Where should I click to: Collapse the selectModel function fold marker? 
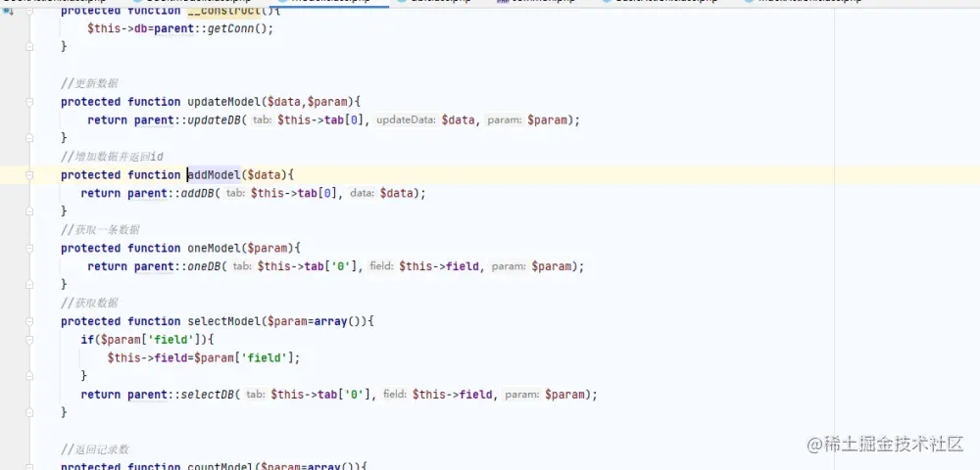28,321
